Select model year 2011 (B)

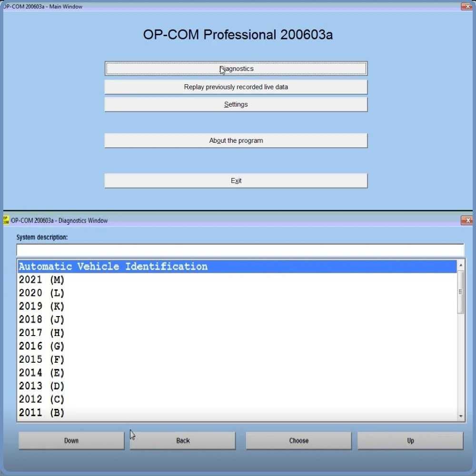(237, 413)
